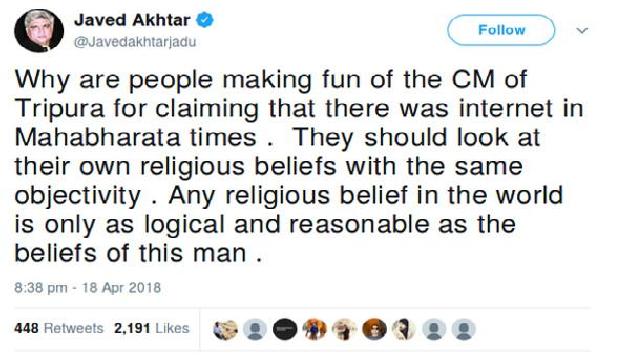630x362 pixels.
Task: Open the default grey avatar beside the black avatar
Action: click(255, 329)
